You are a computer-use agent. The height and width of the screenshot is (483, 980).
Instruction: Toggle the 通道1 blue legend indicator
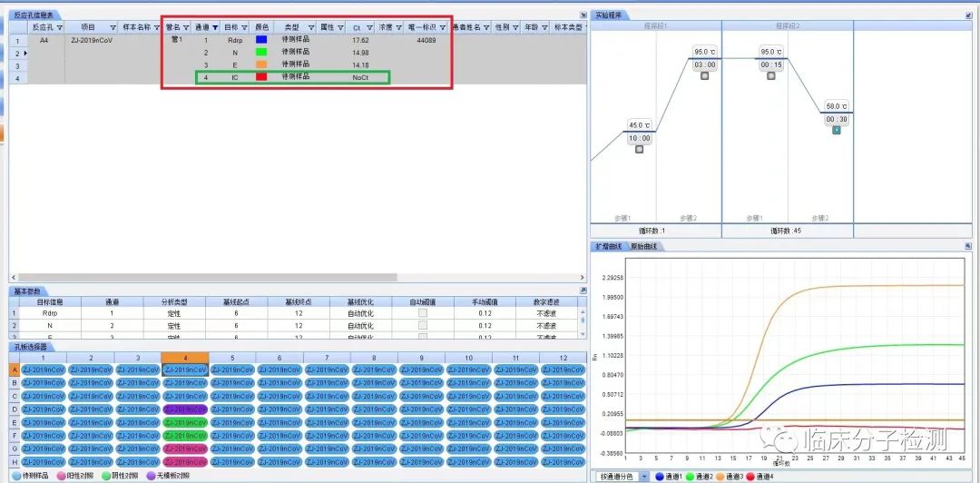pyautogui.click(x=659, y=476)
